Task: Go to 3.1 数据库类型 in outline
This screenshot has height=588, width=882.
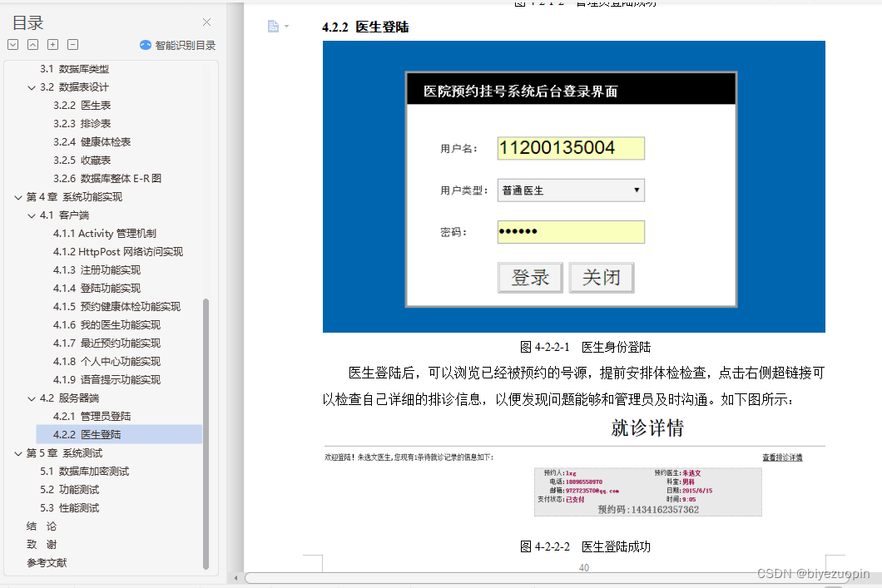Action: click(x=74, y=69)
